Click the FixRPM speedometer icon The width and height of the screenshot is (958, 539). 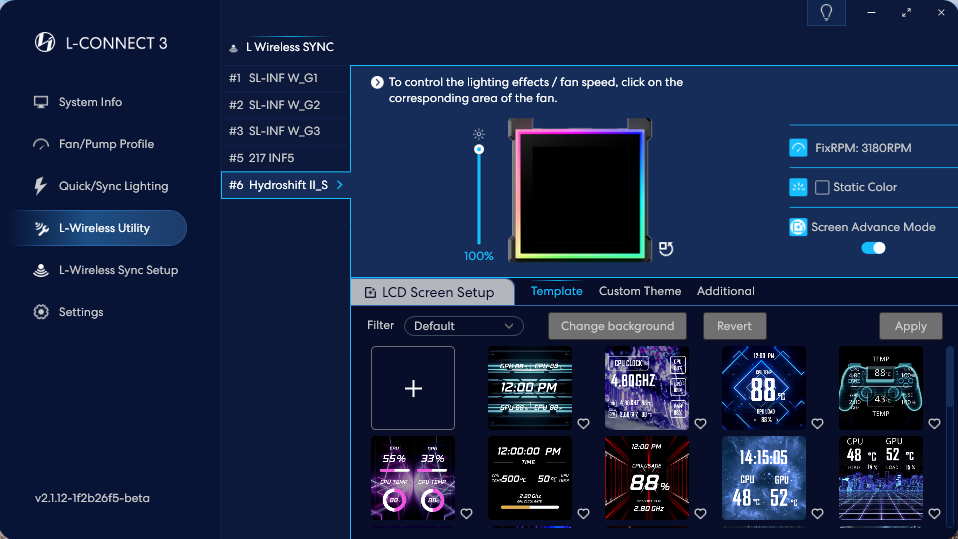(x=798, y=148)
